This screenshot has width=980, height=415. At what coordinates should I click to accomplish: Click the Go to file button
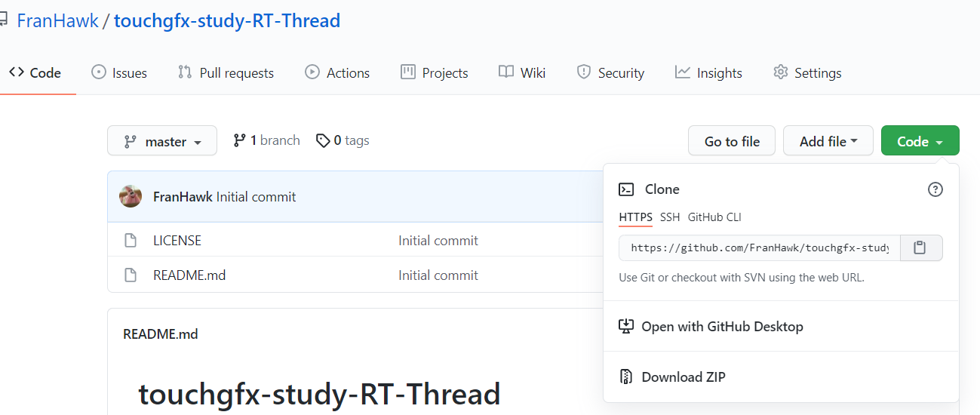click(x=732, y=140)
